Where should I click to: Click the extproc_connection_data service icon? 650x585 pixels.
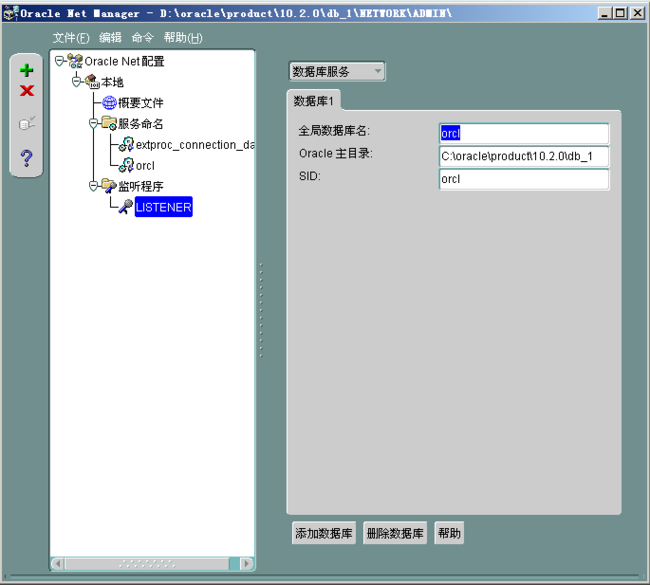(x=126, y=144)
